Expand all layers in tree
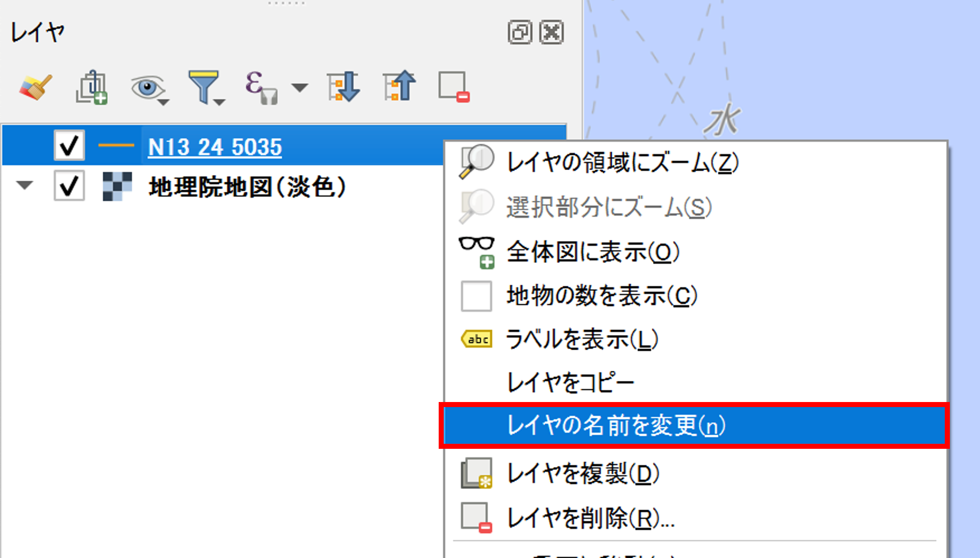The height and width of the screenshot is (558, 980). tap(344, 87)
